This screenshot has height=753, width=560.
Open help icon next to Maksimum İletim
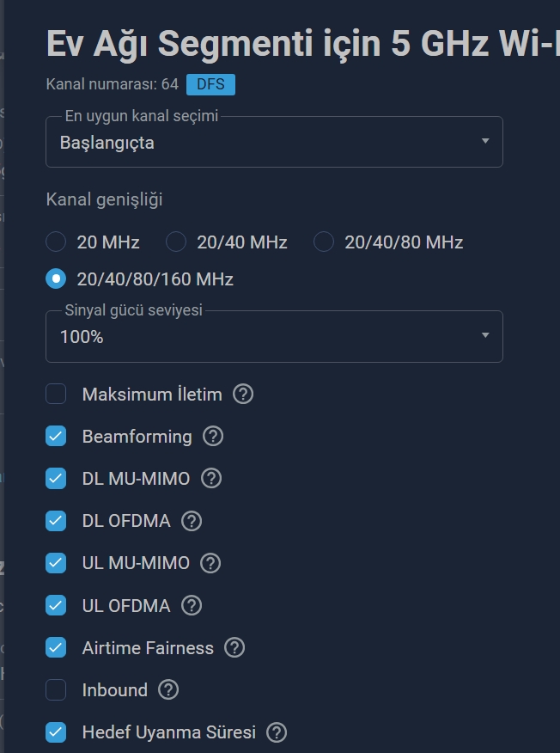[243, 395]
